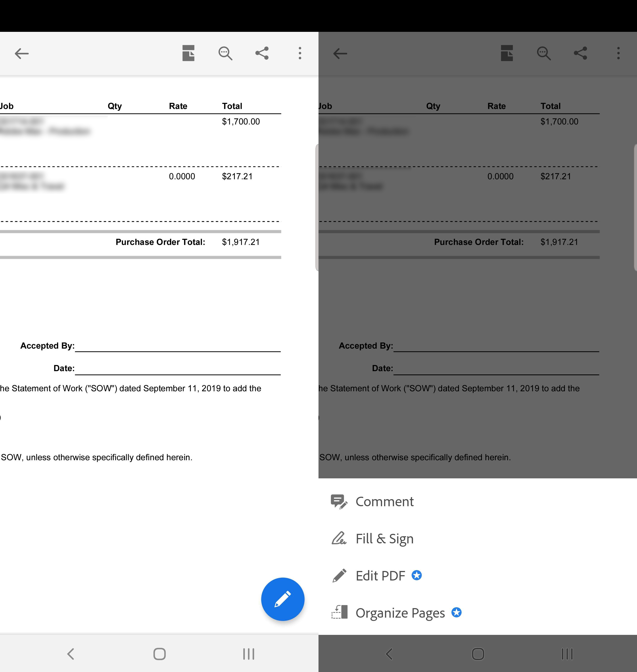Tap the back arrow to exit document
This screenshot has height=672, width=637.
pos(21,53)
